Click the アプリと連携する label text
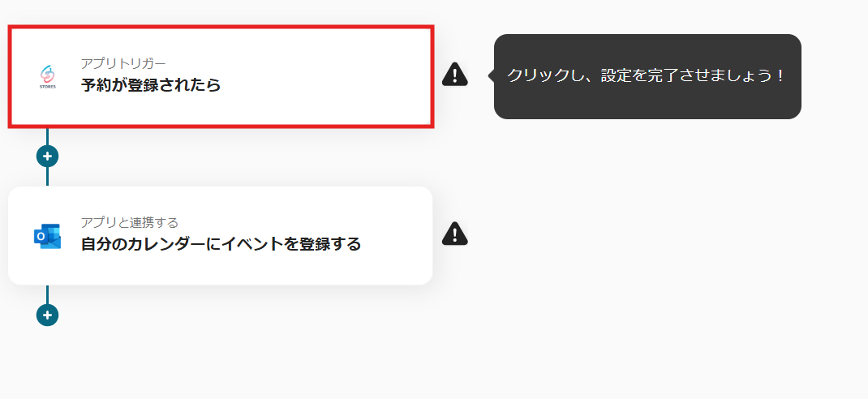 (130, 222)
